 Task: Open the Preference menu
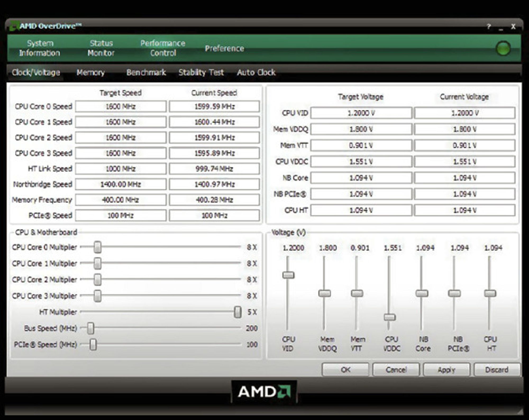pos(224,48)
